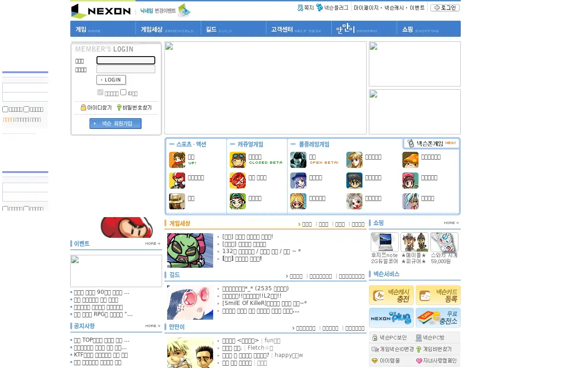The width and height of the screenshot is (588, 368).
Task: Open the red-helmet kart racer game icon
Action: click(177, 180)
